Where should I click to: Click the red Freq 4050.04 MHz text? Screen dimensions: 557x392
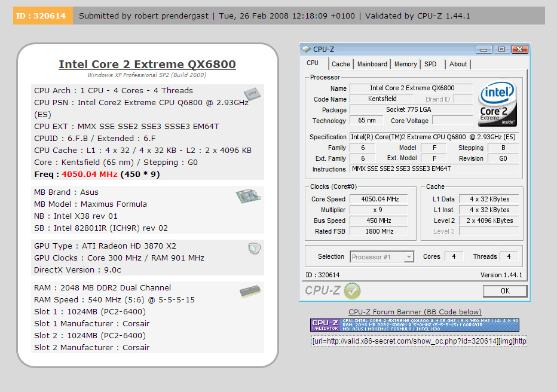pyautogui.click(x=90, y=174)
